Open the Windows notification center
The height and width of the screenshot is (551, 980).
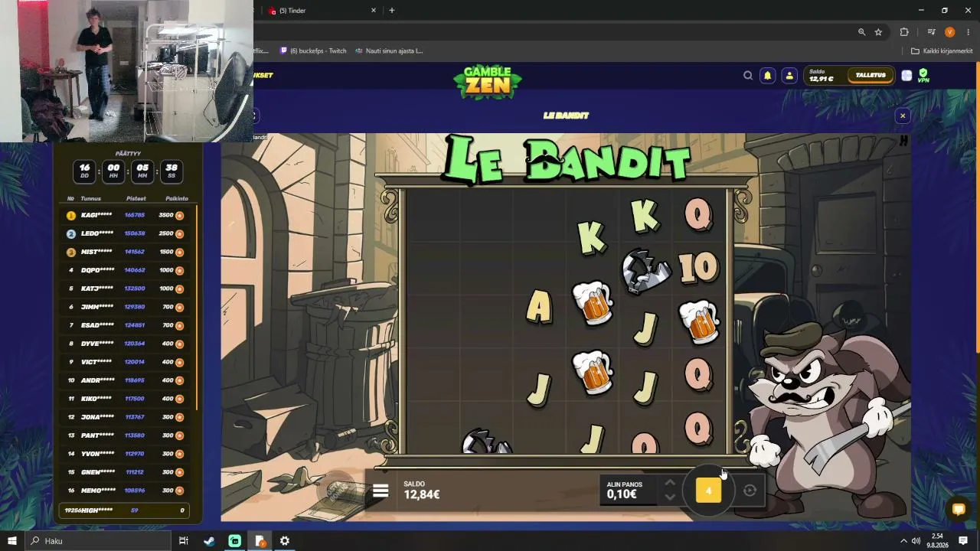(x=963, y=541)
